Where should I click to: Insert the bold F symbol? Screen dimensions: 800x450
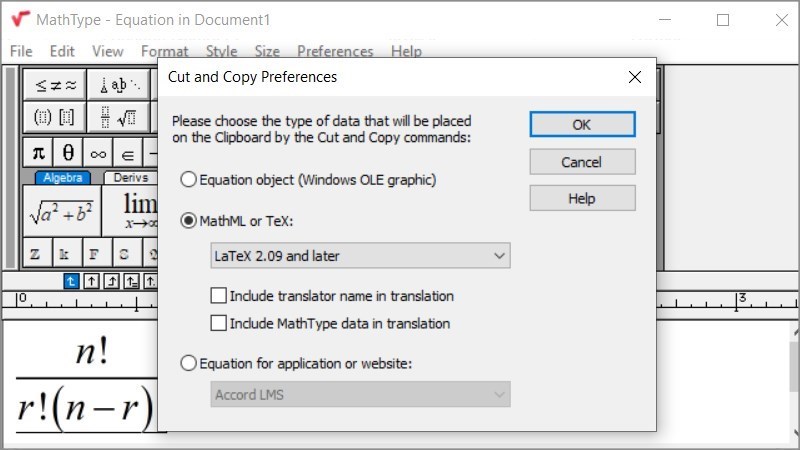[x=95, y=254]
